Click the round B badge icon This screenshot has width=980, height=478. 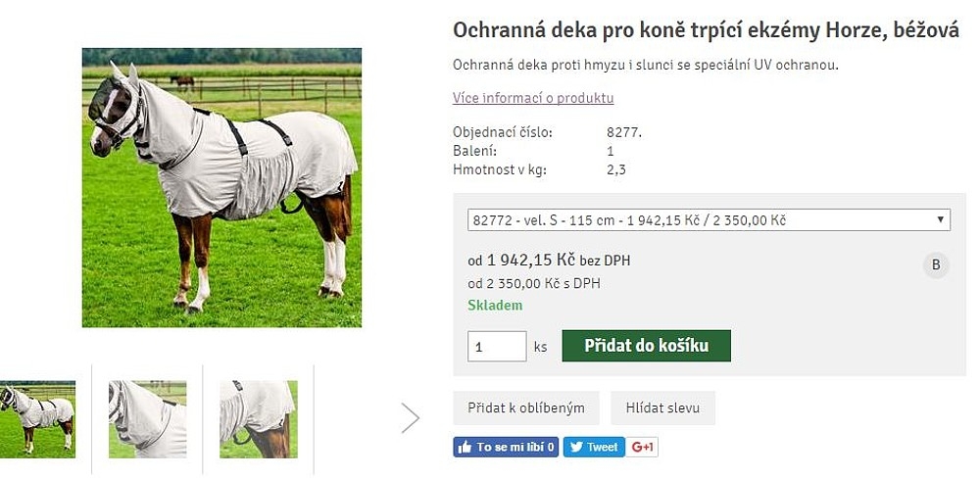click(936, 264)
